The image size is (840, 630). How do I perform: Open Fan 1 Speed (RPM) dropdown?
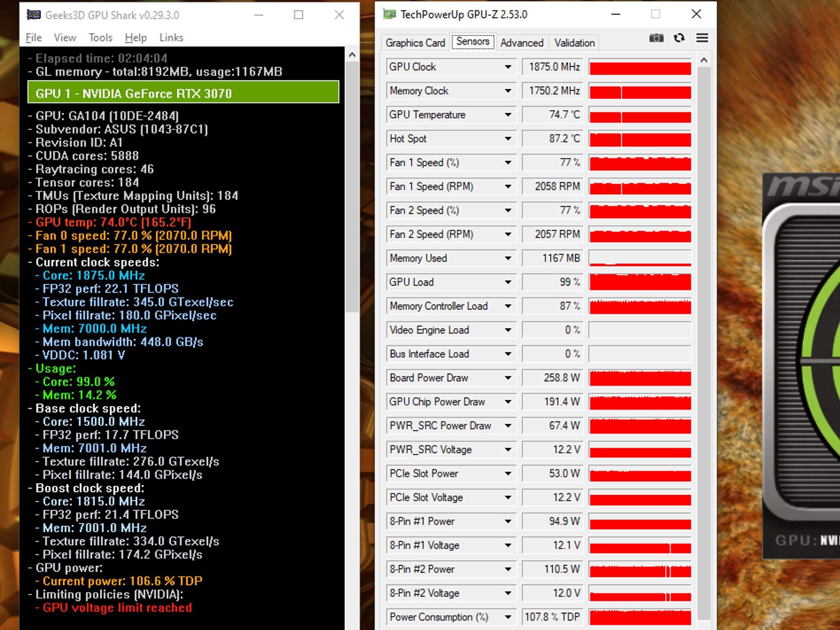[508, 187]
